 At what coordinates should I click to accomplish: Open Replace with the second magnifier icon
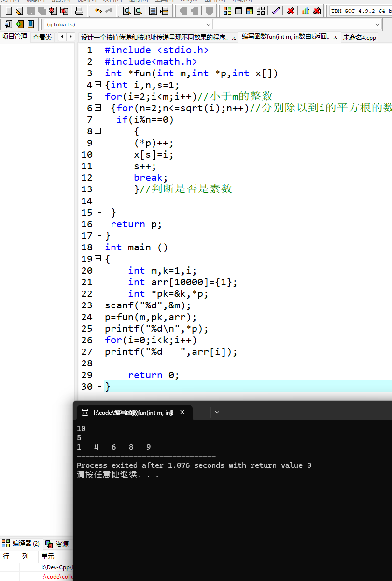coord(138,11)
